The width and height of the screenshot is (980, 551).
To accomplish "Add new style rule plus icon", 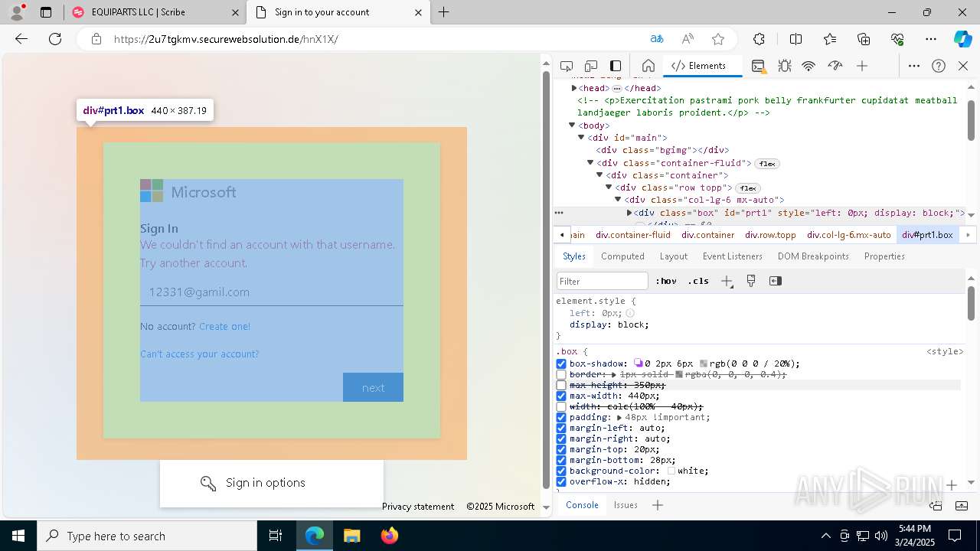I will pyautogui.click(x=727, y=281).
